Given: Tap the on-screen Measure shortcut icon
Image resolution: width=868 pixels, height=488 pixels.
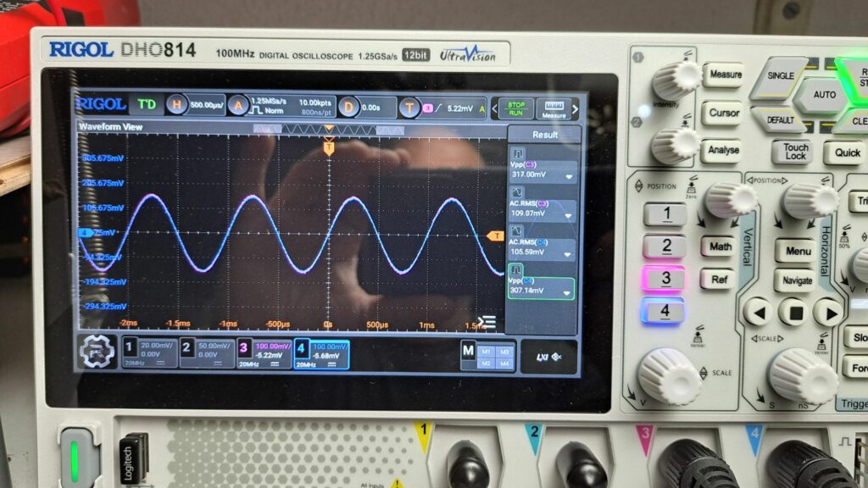Looking at the screenshot, I should tap(554, 108).
